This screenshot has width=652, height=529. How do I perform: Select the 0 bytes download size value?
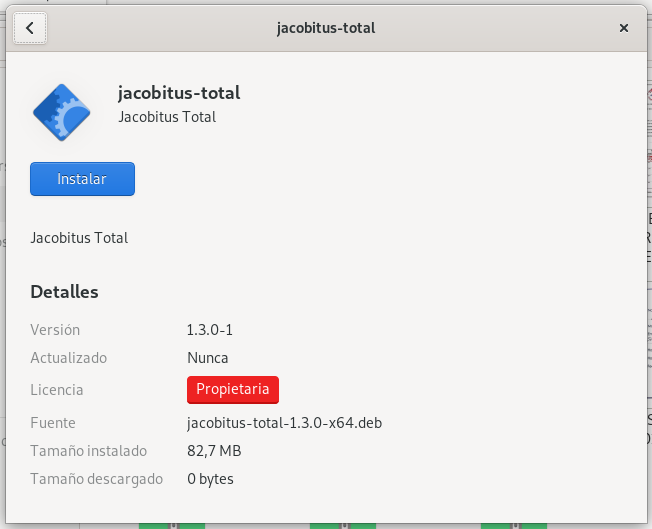coord(210,479)
